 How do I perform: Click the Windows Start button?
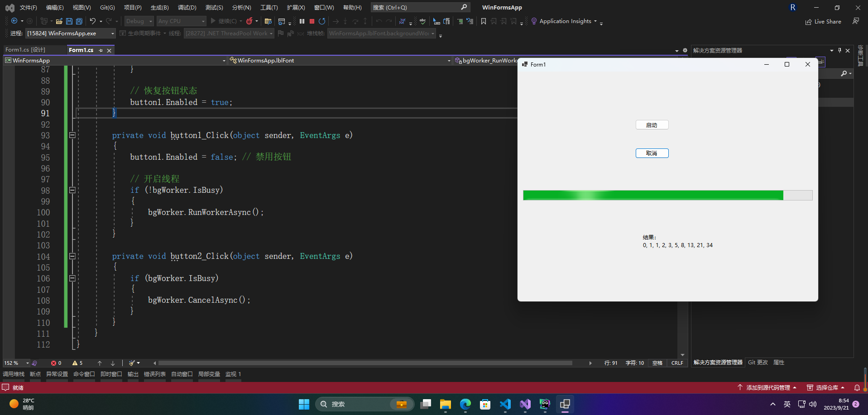304,404
